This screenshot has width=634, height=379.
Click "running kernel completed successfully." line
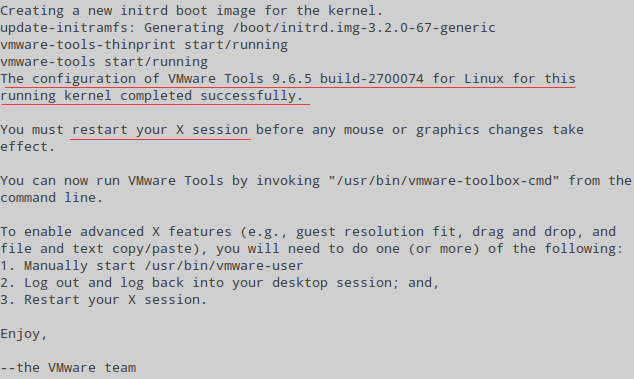point(152,96)
